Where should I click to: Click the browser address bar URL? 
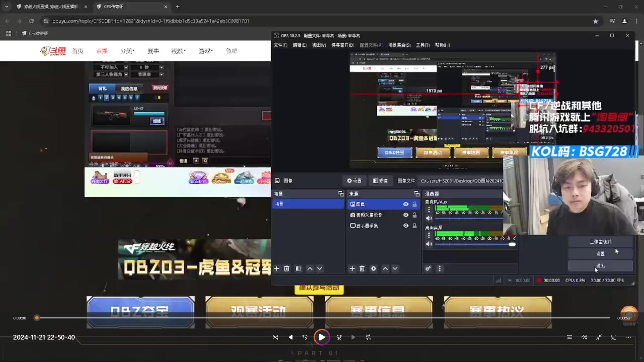click(151, 21)
